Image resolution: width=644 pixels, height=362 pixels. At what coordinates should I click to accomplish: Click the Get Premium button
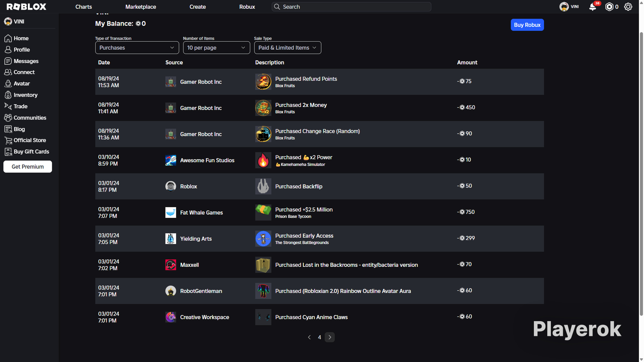28,167
